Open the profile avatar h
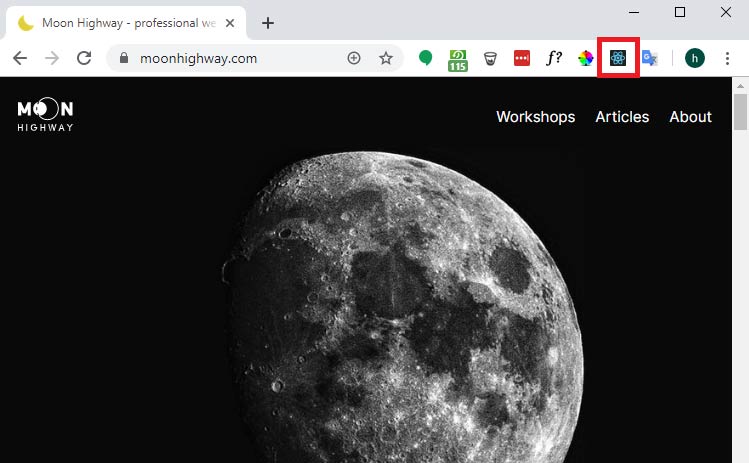The height and width of the screenshot is (463, 749). point(695,58)
